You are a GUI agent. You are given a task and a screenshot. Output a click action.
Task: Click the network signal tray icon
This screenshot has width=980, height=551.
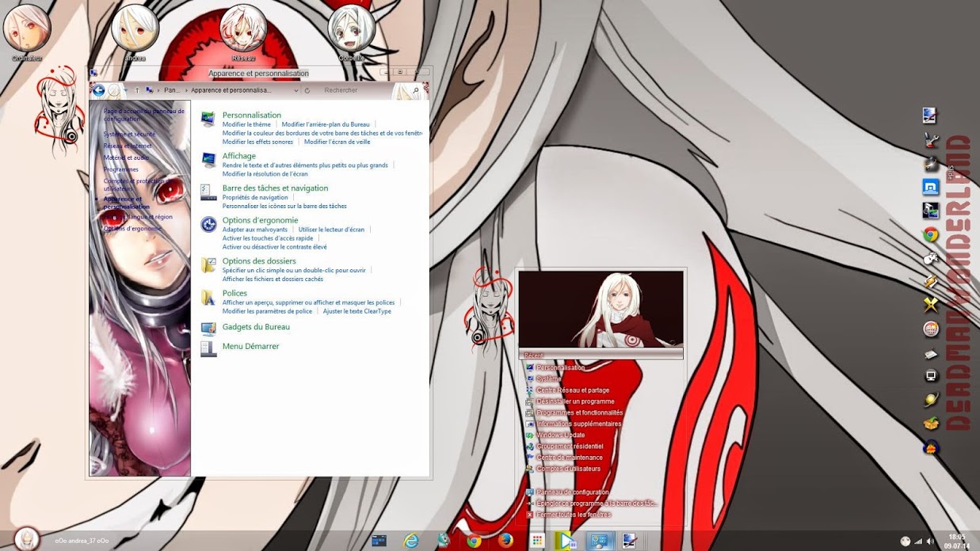(918, 541)
